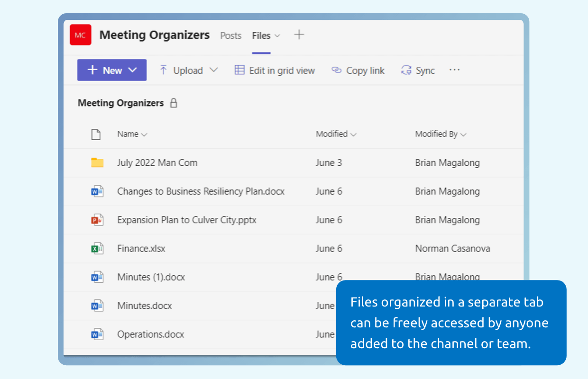Expand the New button dropdown

(x=132, y=70)
